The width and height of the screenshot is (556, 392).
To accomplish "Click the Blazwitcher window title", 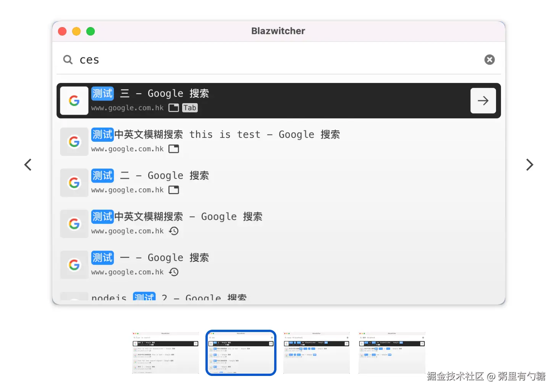I will point(278,31).
